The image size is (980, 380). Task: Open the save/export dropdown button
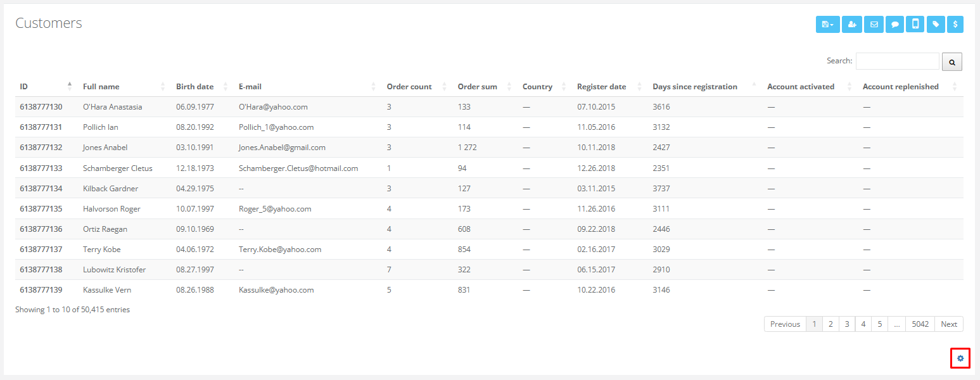827,24
